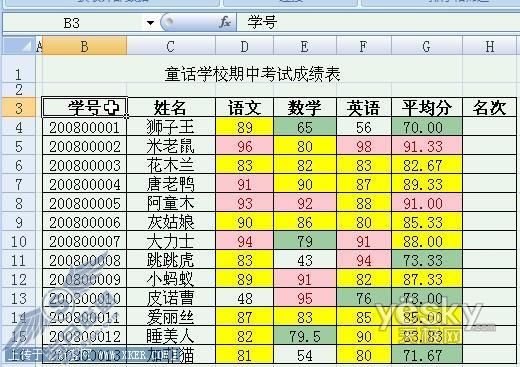The height and width of the screenshot is (367, 520).
Task: Click the Name Box showing B3
Action: coord(72,23)
